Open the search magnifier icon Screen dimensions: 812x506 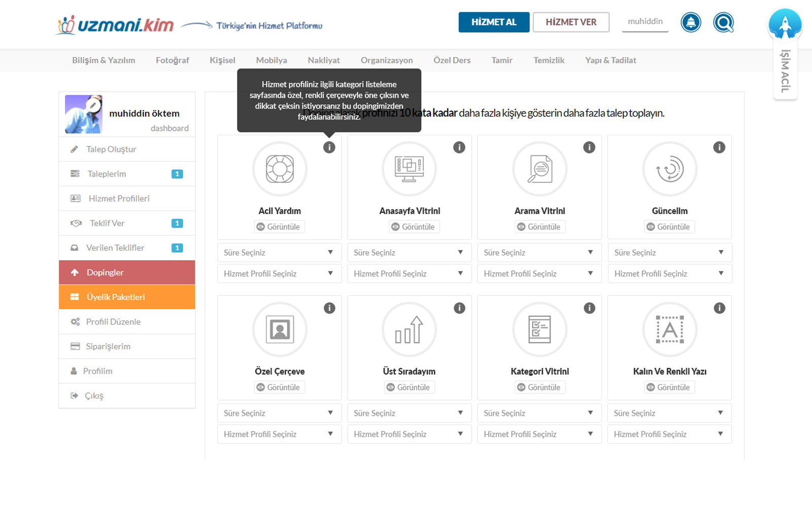(723, 22)
